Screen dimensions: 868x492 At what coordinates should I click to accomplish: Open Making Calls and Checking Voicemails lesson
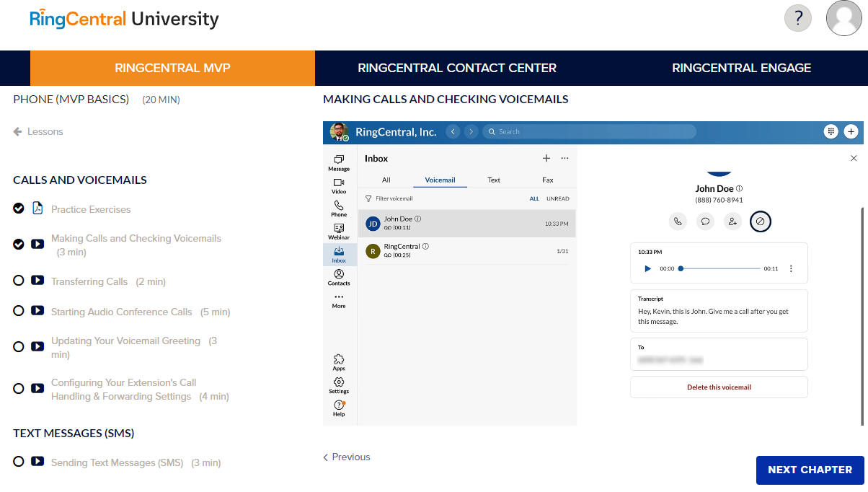point(136,245)
